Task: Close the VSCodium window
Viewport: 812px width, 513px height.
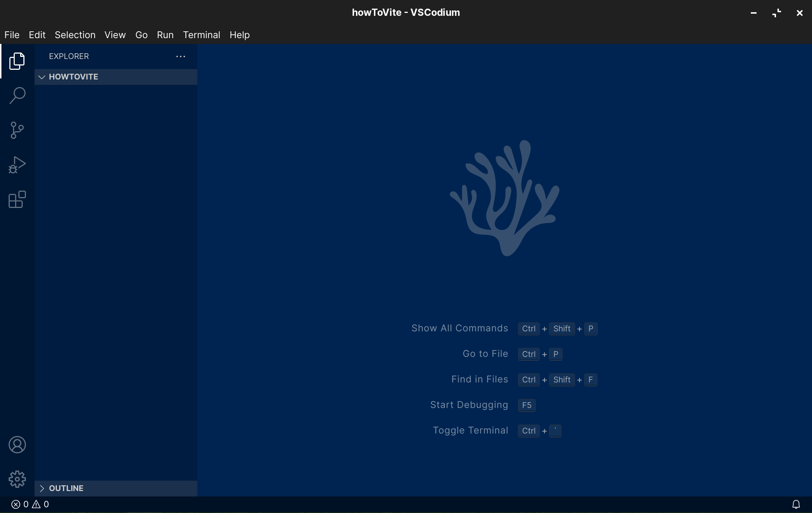Action: point(800,13)
